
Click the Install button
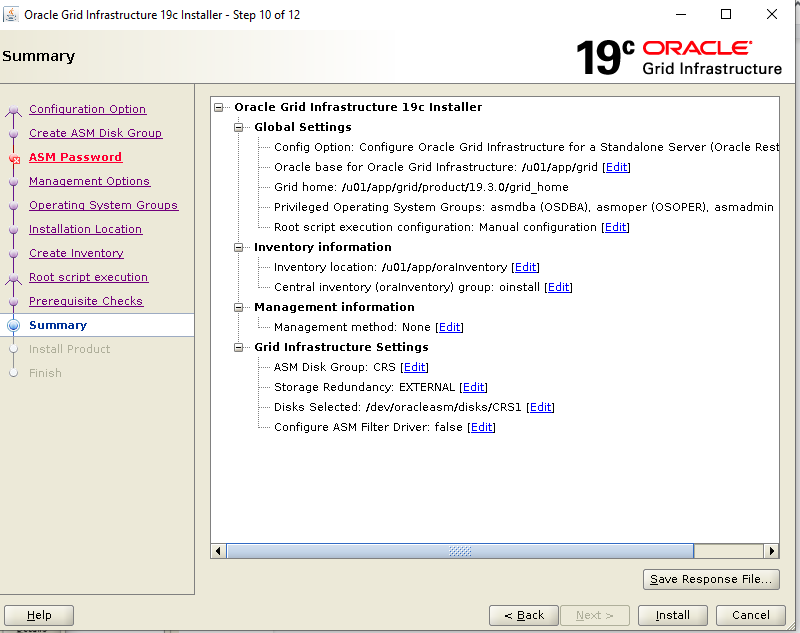672,615
